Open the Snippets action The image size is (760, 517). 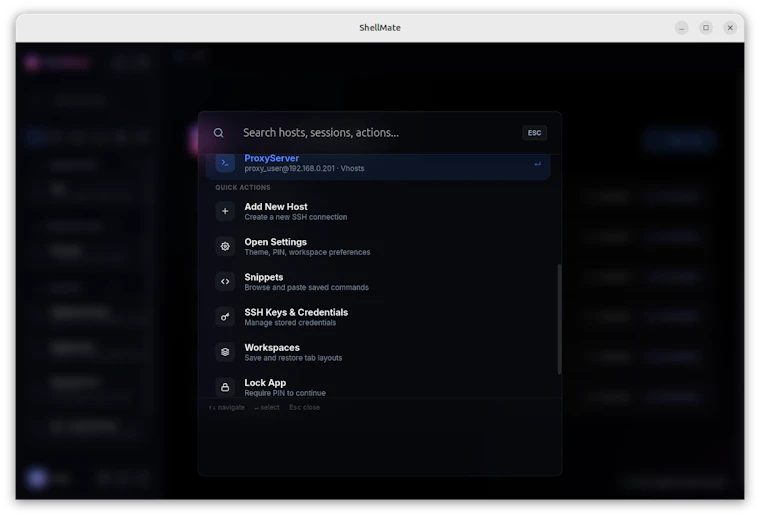pos(378,282)
